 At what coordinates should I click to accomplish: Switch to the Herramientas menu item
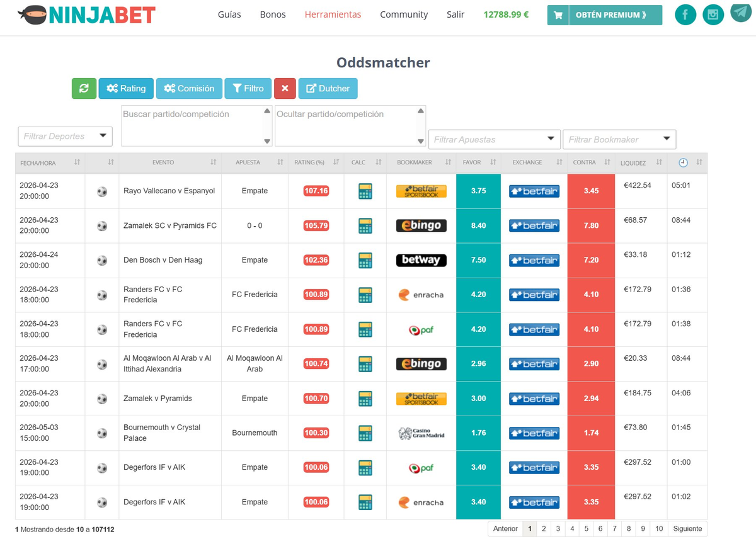(333, 14)
